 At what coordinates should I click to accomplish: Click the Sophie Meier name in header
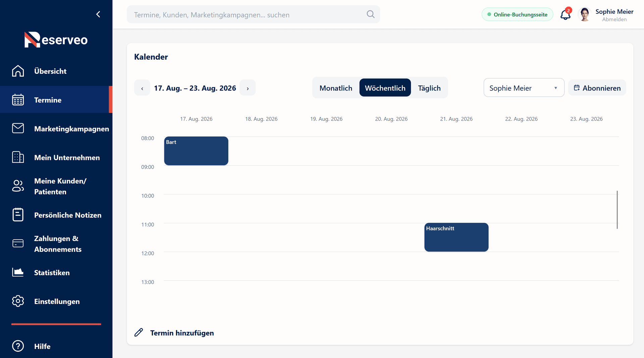click(614, 11)
